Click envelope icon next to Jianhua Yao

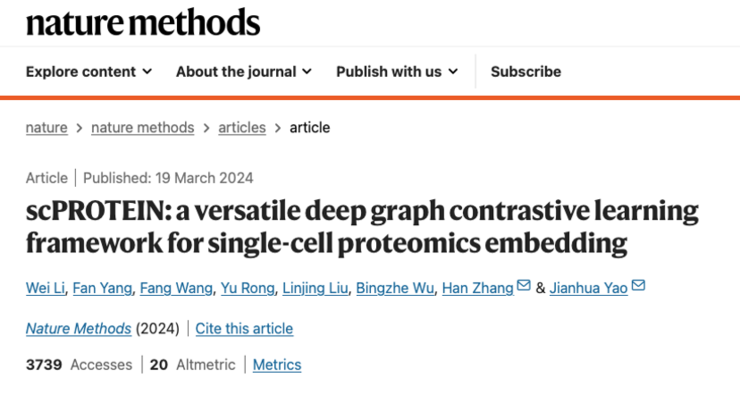[638, 285]
